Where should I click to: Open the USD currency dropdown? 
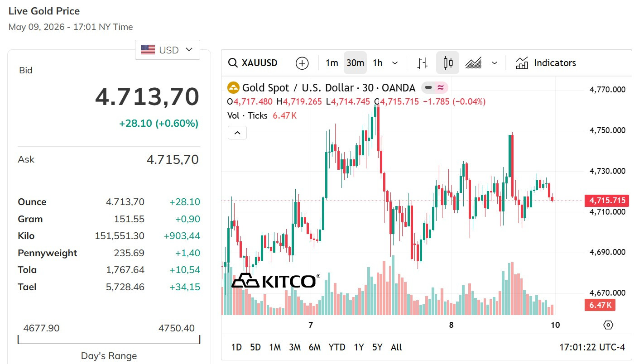(168, 50)
